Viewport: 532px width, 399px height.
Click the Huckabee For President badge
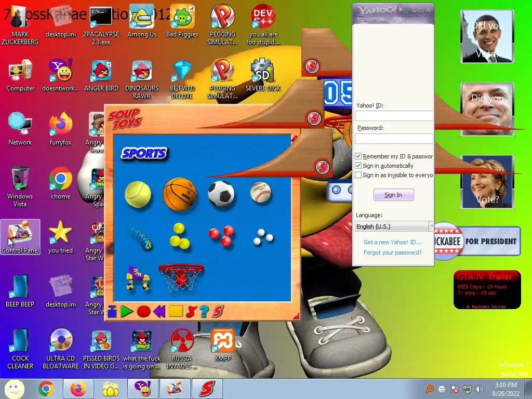click(x=477, y=241)
